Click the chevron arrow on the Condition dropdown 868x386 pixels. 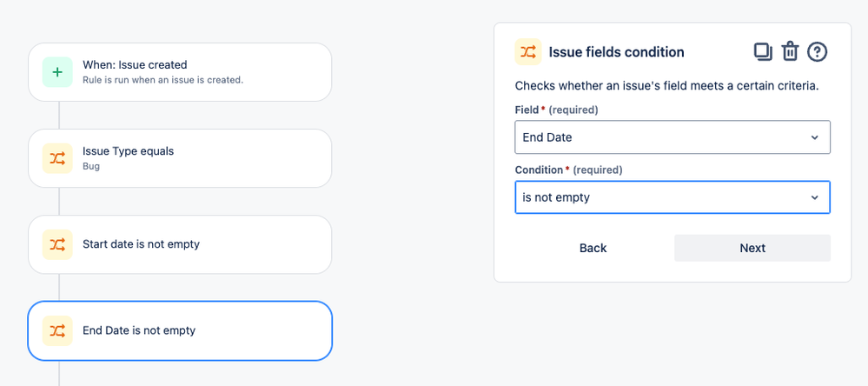tap(814, 197)
